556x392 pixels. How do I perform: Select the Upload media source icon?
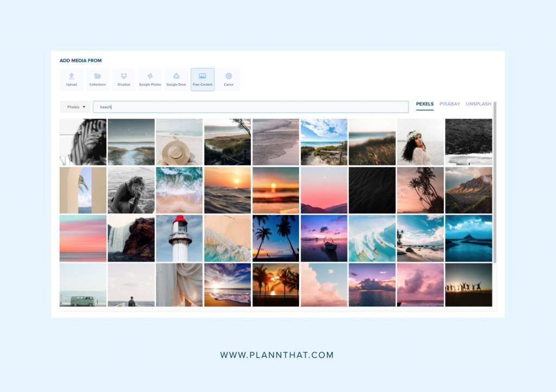pos(71,79)
